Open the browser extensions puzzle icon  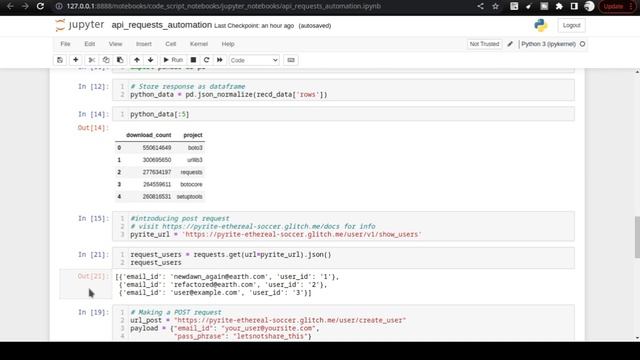pos(559,6)
